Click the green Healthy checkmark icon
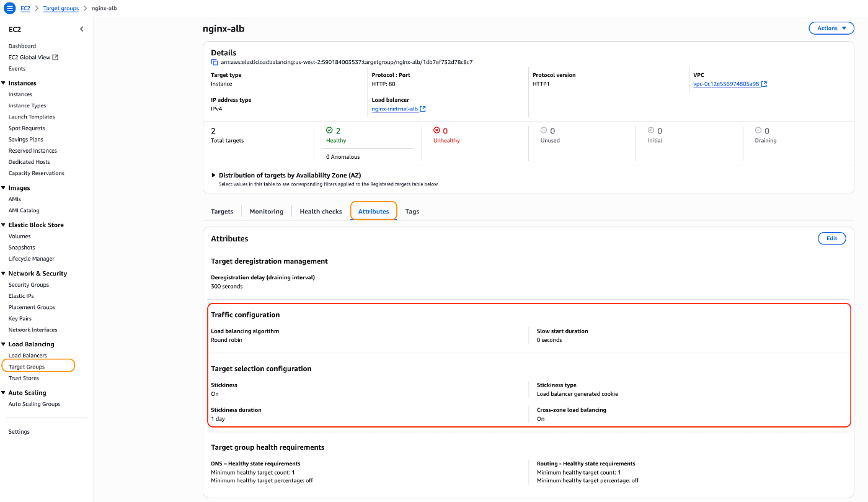Image resolution: width=868 pixels, height=502 pixels. [329, 130]
